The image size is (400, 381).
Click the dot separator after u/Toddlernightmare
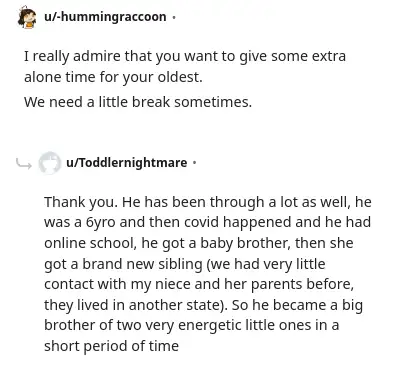(x=195, y=163)
